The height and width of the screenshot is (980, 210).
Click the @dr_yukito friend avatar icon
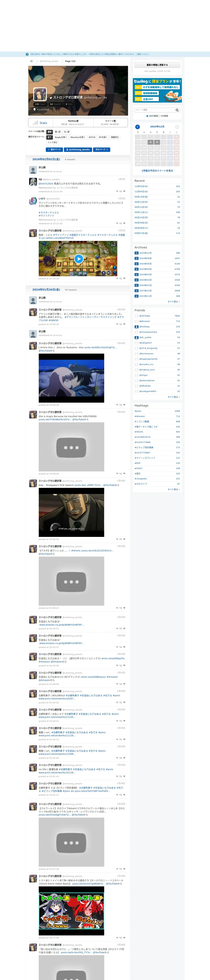136,337
